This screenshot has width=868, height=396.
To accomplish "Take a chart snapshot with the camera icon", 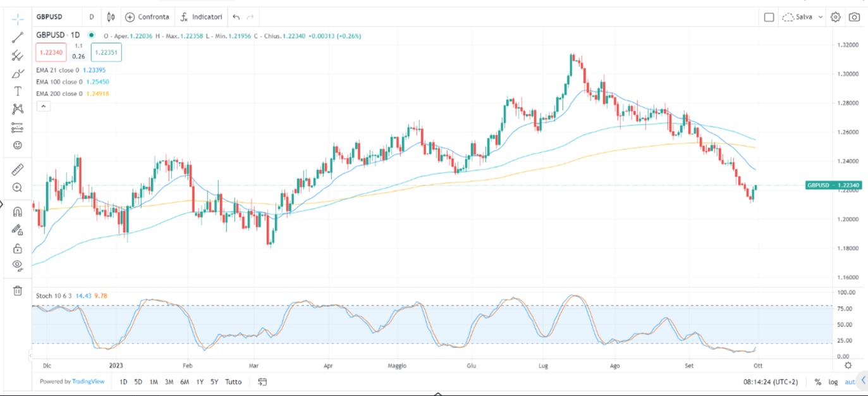I will click(x=854, y=17).
